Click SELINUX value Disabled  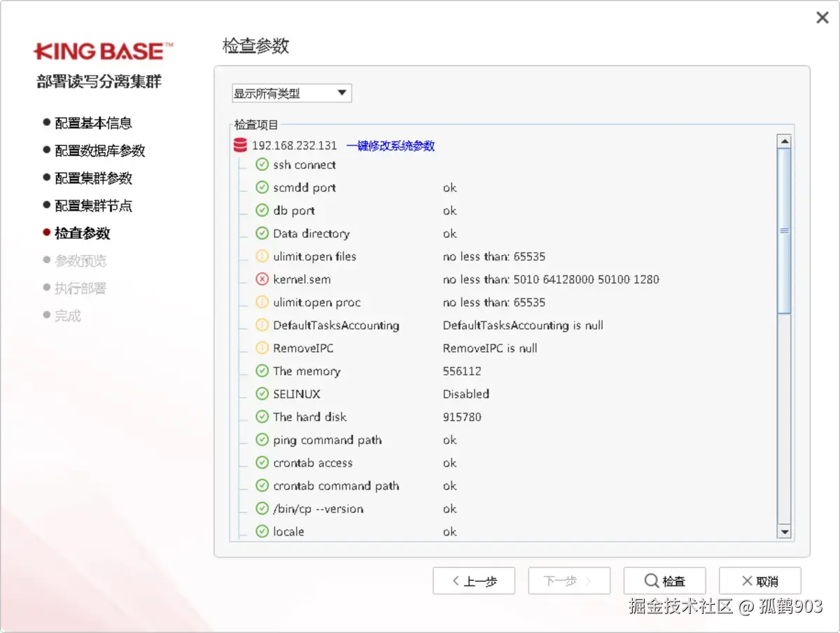click(x=466, y=394)
